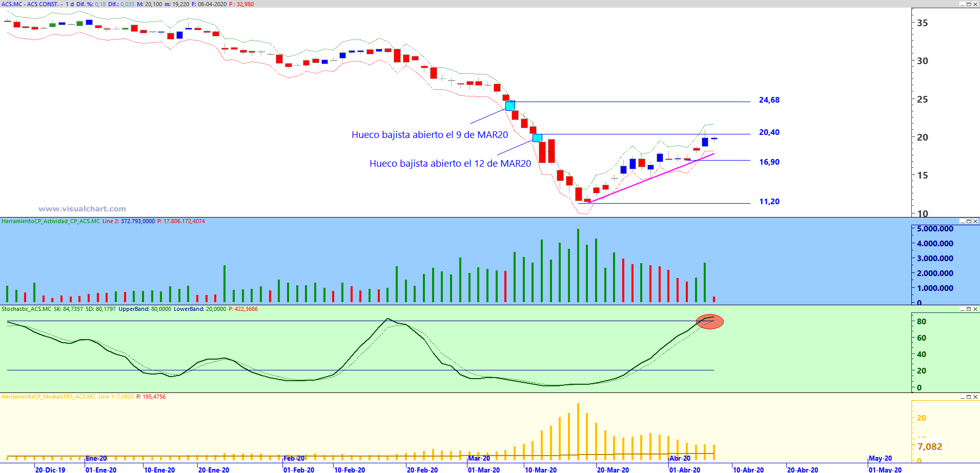The height and width of the screenshot is (473, 980).
Task: Click the 7,082 current value on the ATR axis
Action: click(x=929, y=446)
